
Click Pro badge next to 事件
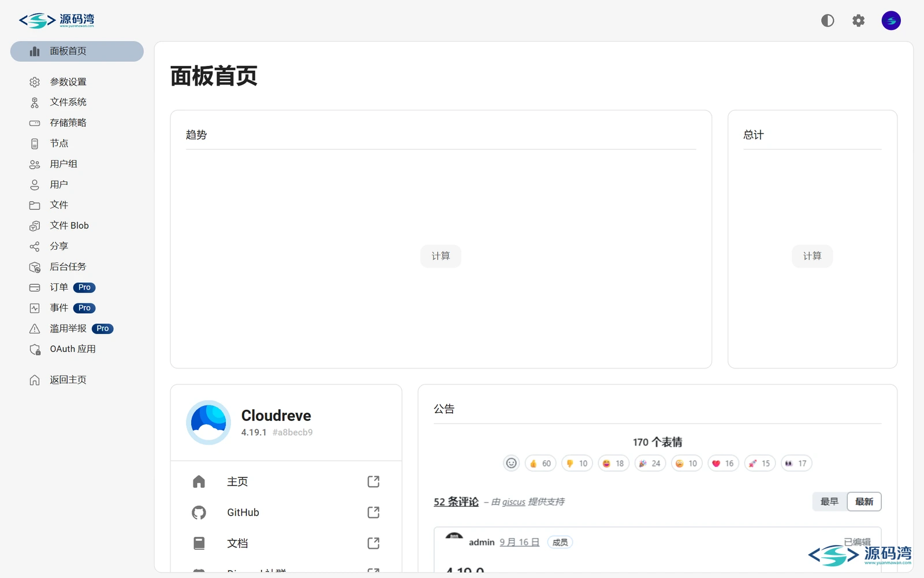[x=84, y=308]
